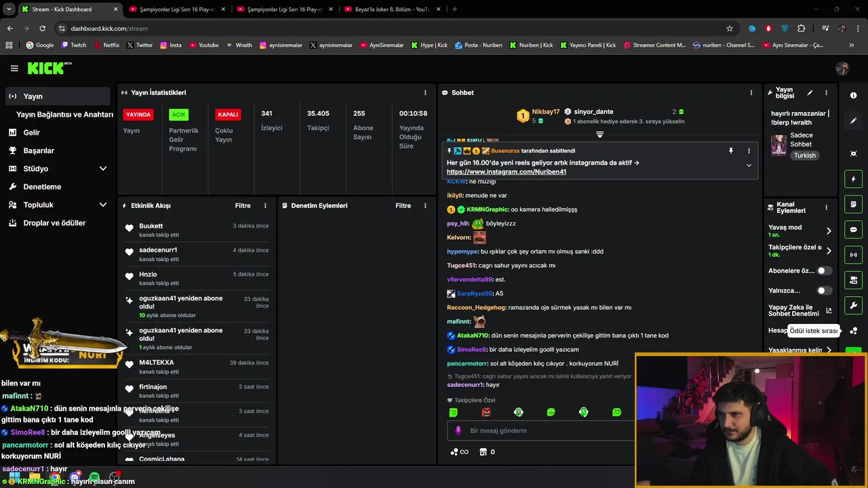Toggle the wrench widget in right sidebar

tap(853, 305)
